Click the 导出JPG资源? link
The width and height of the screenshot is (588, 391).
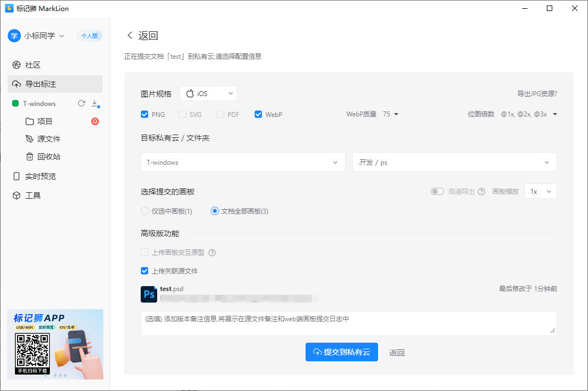(x=537, y=94)
